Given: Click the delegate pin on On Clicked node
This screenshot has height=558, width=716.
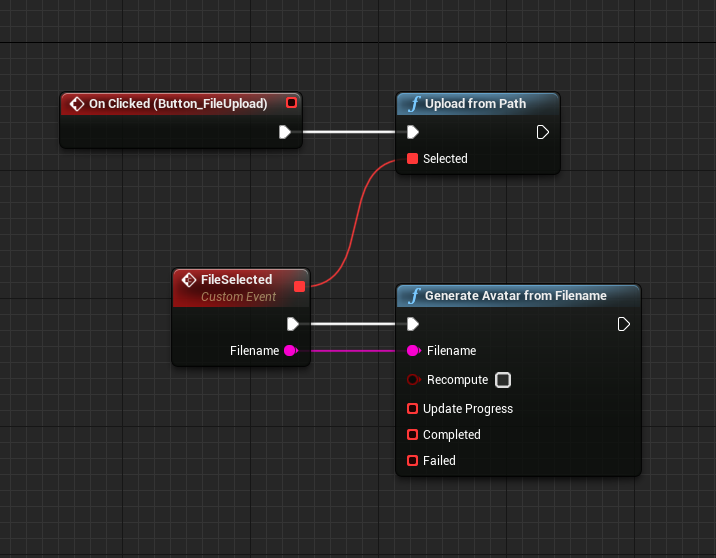Looking at the screenshot, I should 291,103.
